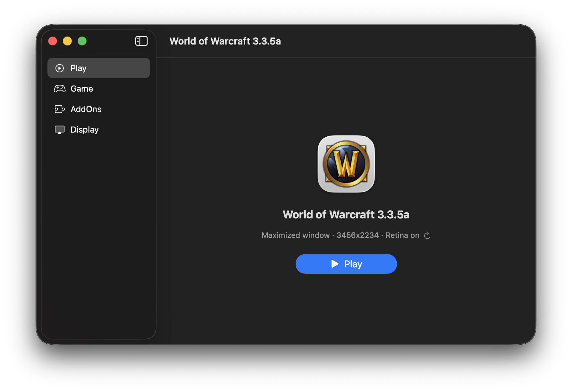Click the World of Warcraft app icon
Viewport: 572px width, 392px height.
(346, 164)
